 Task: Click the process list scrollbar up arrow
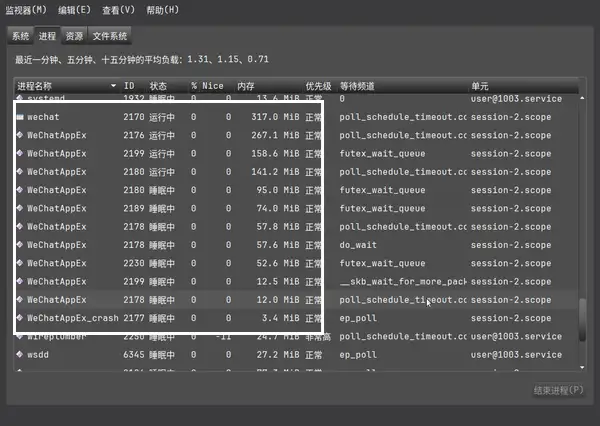[x=582, y=98]
